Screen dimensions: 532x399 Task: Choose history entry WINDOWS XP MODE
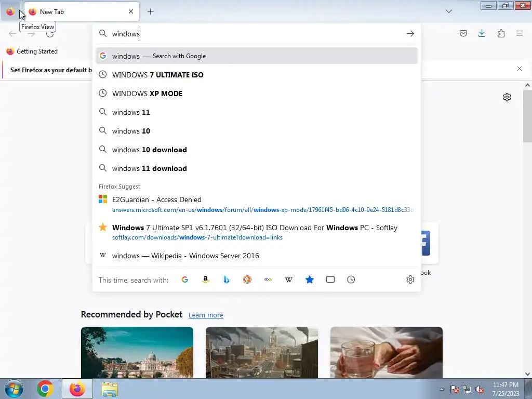(x=257, y=94)
